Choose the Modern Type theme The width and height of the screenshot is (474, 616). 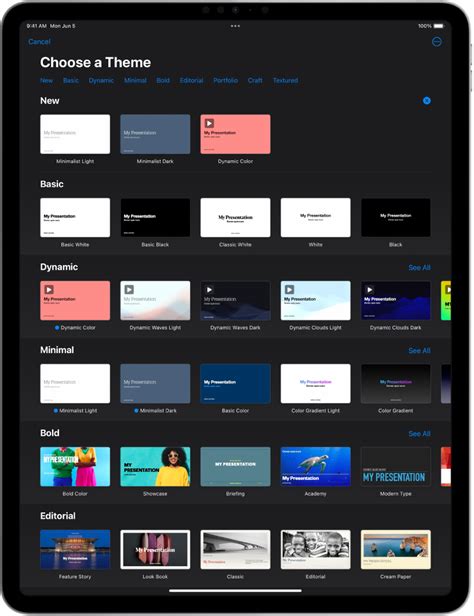click(395, 466)
